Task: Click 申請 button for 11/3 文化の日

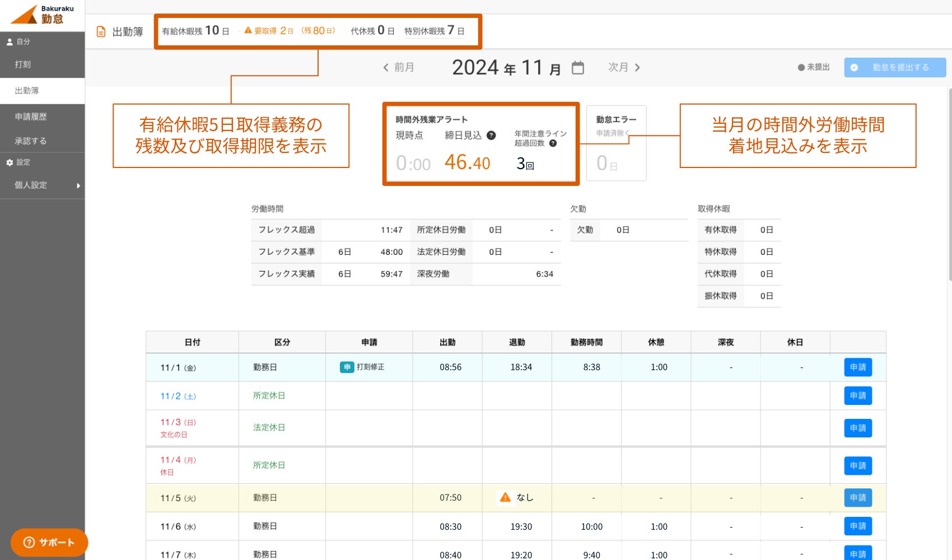Action: click(x=857, y=428)
